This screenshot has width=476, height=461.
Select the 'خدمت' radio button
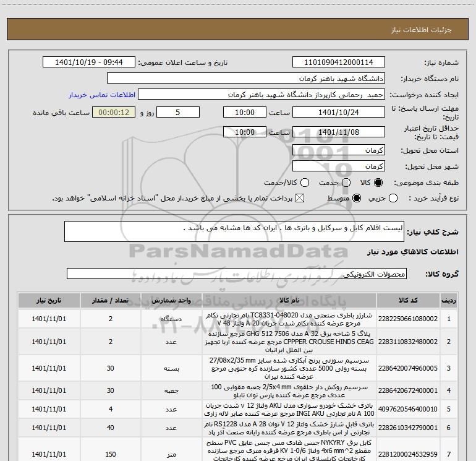[x=346, y=183]
